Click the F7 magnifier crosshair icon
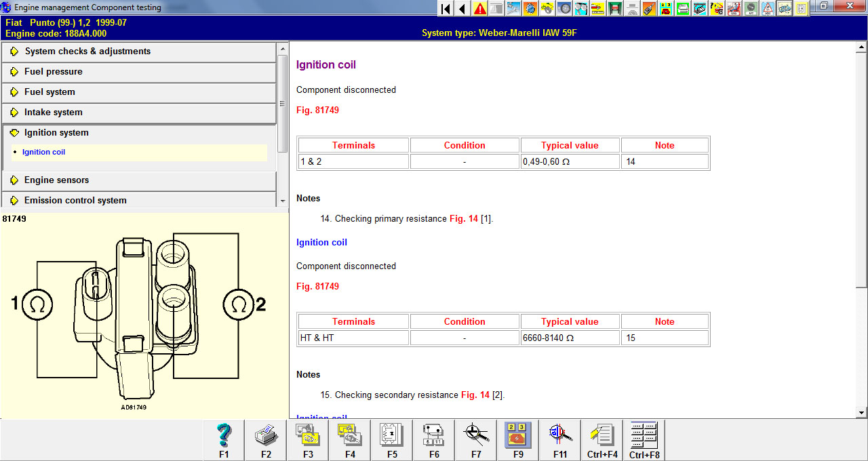Image resolution: width=868 pixels, height=461 pixels. coord(476,440)
